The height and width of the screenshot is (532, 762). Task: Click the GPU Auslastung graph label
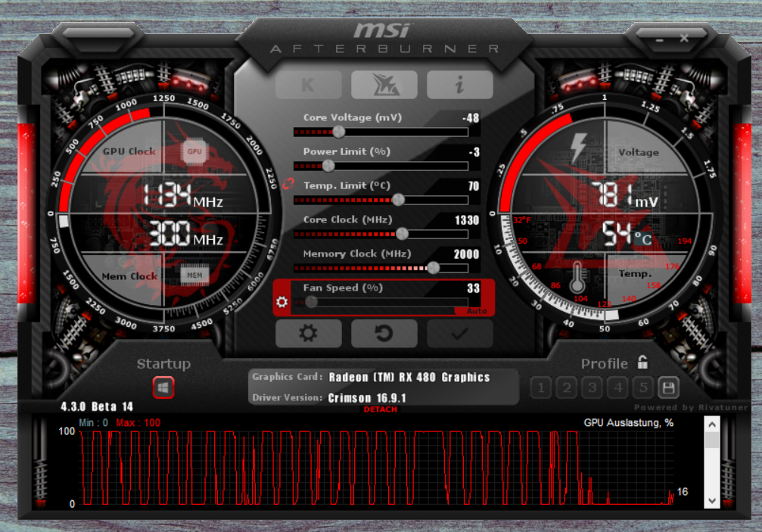[628, 423]
